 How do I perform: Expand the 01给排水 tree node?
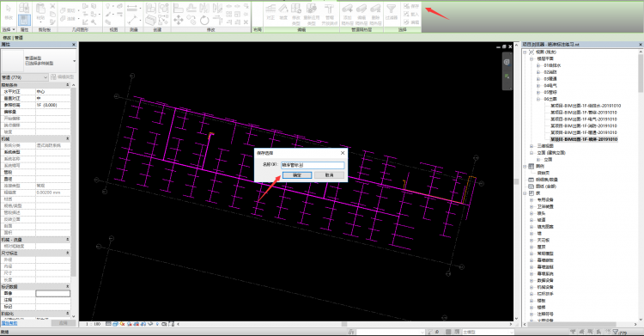[538, 65]
